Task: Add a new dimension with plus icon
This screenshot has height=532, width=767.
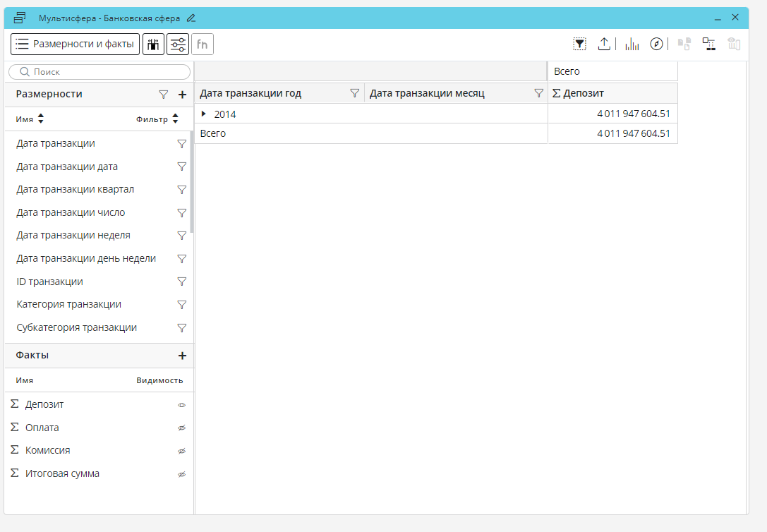Action: [x=182, y=95]
